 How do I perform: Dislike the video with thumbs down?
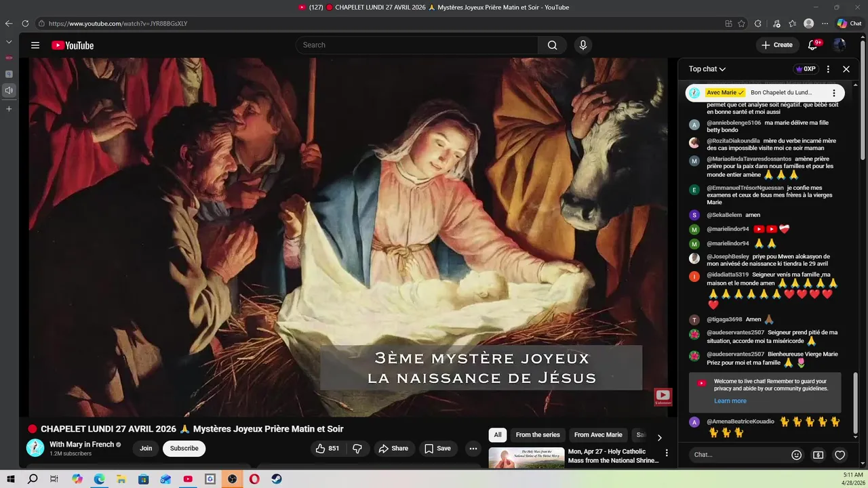click(357, 449)
